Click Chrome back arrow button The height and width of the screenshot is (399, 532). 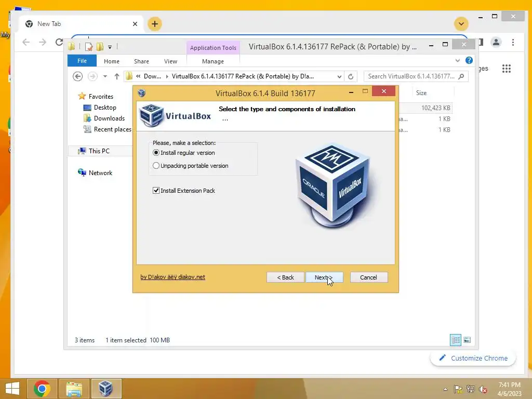pos(26,42)
